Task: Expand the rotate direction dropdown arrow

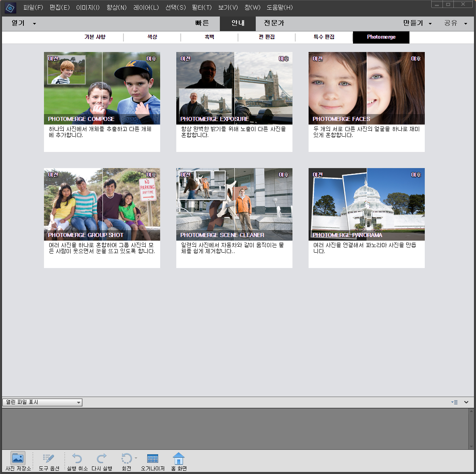Action: [x=136, y=458]
